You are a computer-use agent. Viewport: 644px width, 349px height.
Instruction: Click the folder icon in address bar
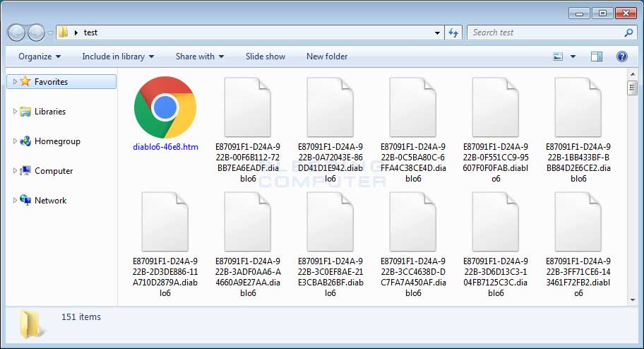[x=63, y=32]
